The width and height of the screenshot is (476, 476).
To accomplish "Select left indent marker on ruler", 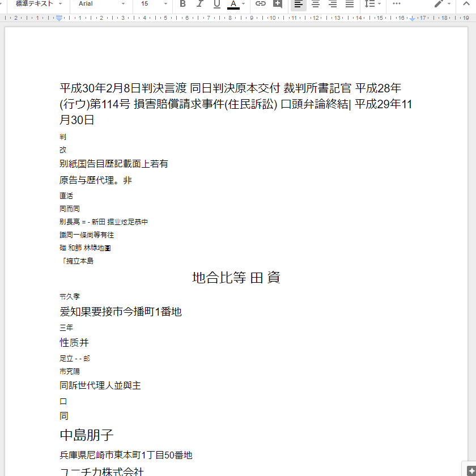I will tap(59, 19).
